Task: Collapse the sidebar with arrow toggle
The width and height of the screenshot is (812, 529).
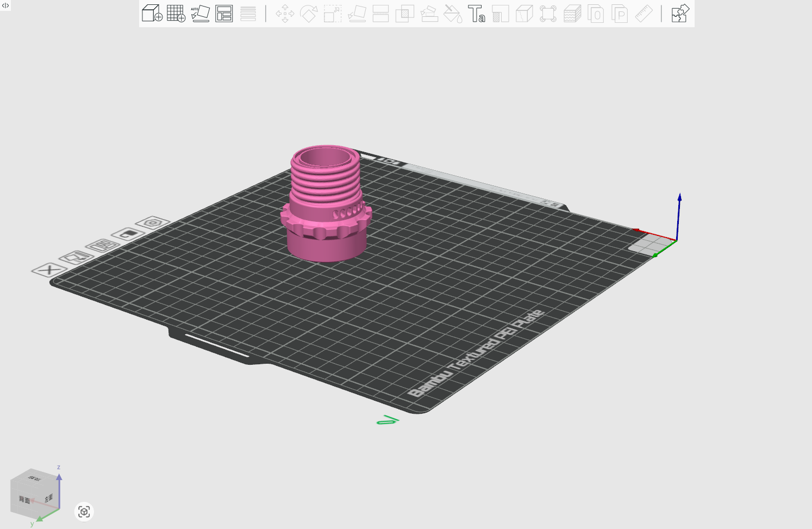Action: click(x=5, y=5)
